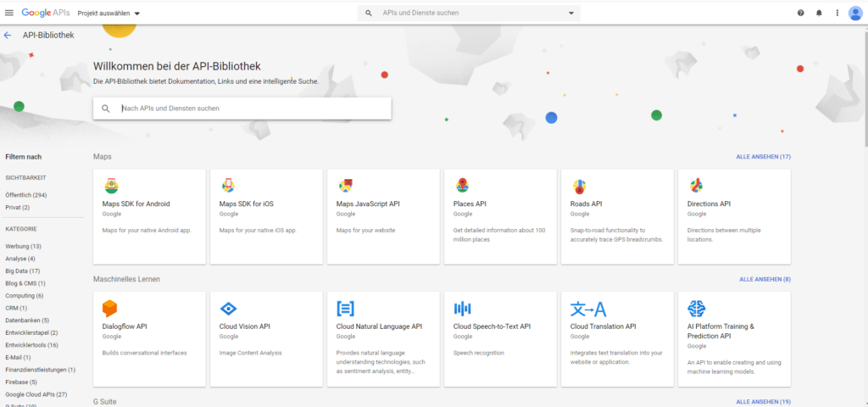Show notifications via the bell icon

(x=819, y=14)
